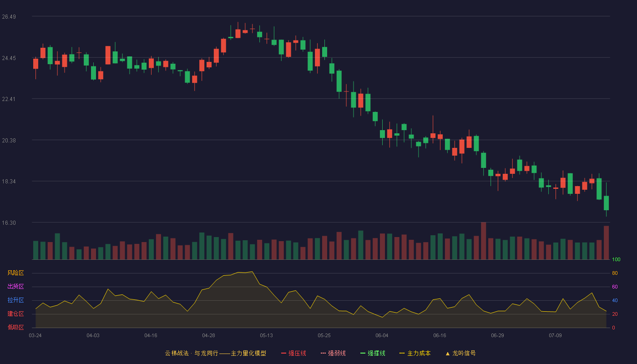Toggle the 强撑线 green legend marker

click(x=363, y=353)
